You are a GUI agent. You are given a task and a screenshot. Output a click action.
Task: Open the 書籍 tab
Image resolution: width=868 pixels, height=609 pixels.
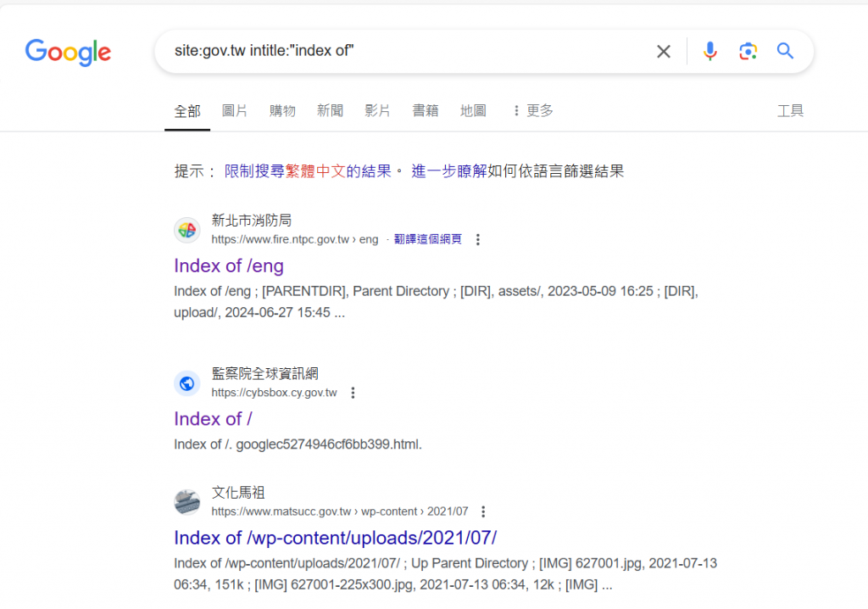point(426,111)
